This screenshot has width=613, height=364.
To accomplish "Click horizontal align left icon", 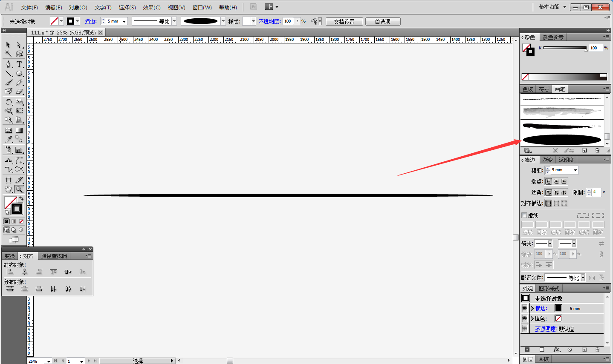I will [x=10, y=272].
